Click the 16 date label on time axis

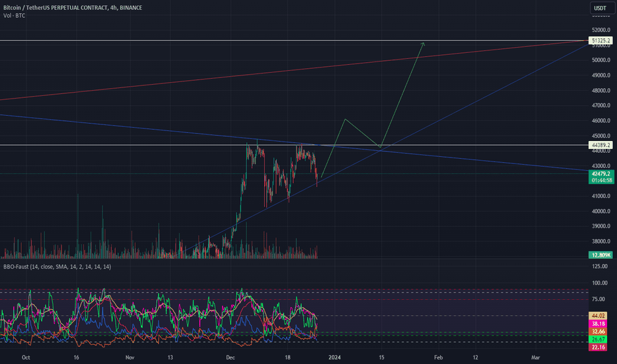[76, 357]
